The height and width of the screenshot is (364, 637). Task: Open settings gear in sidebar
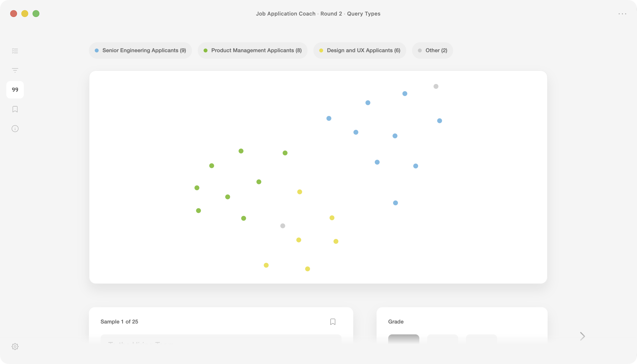point(15,347)
